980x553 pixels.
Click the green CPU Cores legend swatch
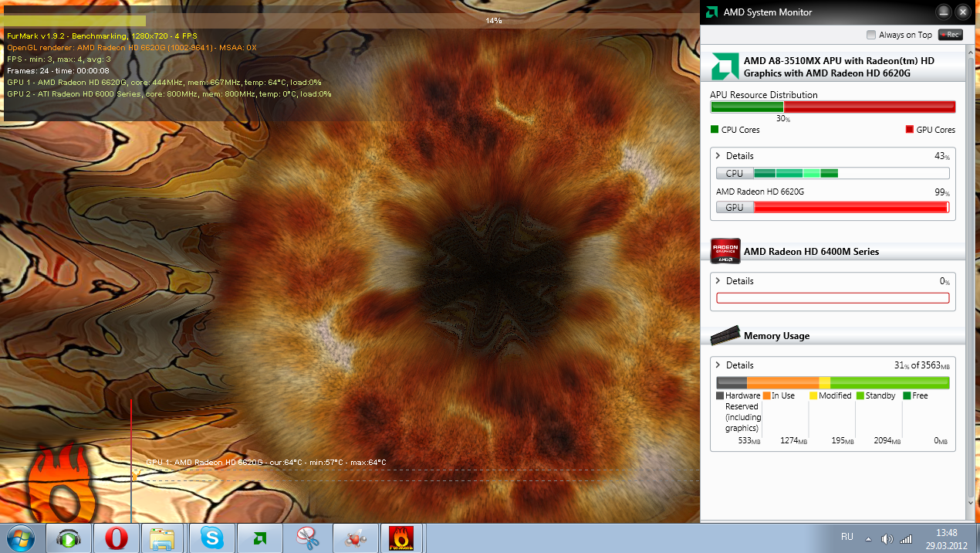pos(715,130)
